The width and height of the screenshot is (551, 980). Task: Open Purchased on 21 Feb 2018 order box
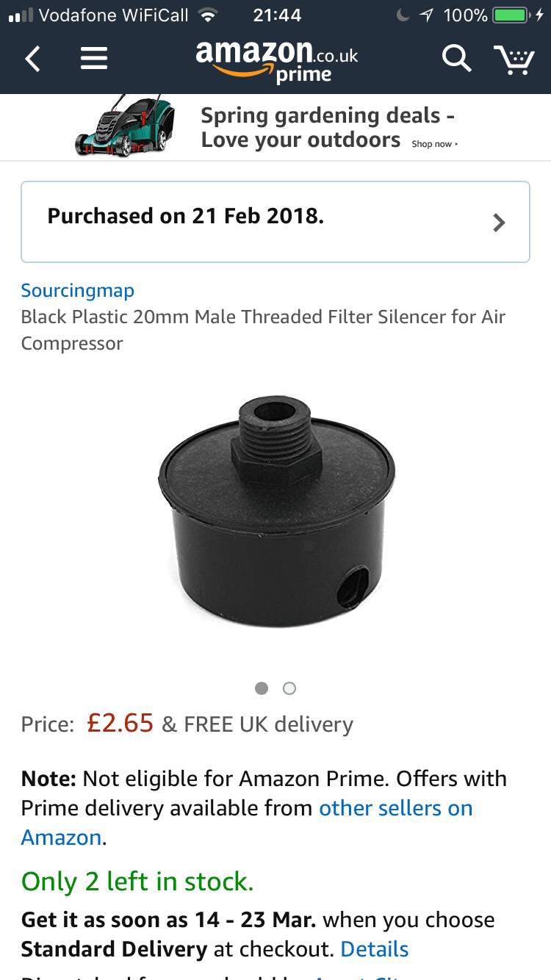coord(275,222)
